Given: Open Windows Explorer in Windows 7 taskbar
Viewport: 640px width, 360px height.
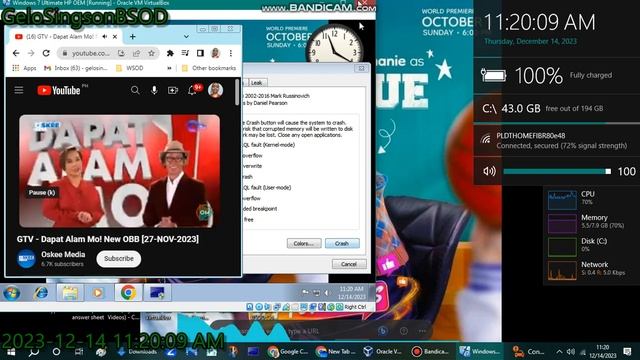Looking at the screenshot, I should click(x=70, y=293).
